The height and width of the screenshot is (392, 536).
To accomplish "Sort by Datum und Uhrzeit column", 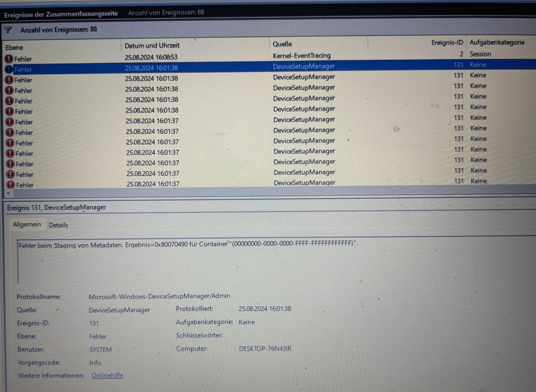I will point(152,46).
